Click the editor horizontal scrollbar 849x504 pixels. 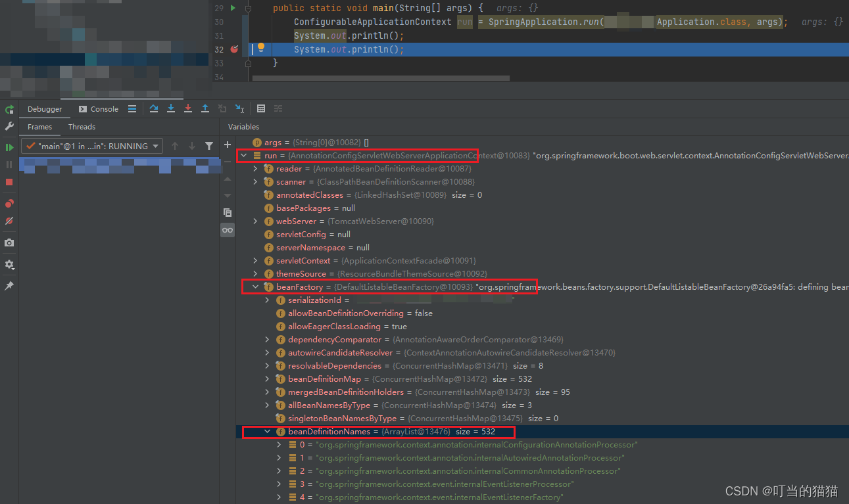pyautogui.click(x=381, y=78)
